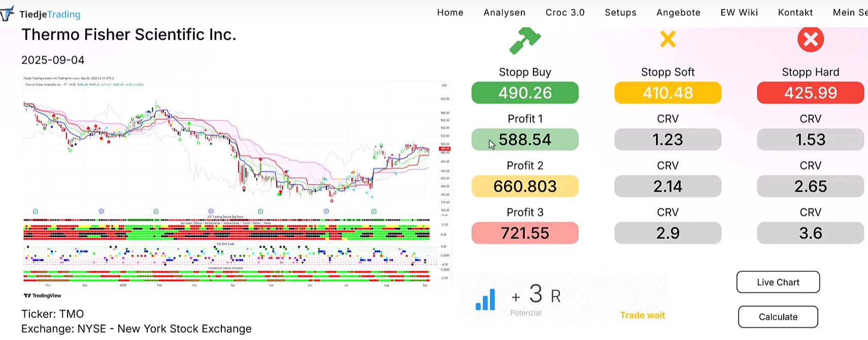Click the yellow X Stopp Soft icon
This screenshot has height=340, width=868.
pos(667,39)
